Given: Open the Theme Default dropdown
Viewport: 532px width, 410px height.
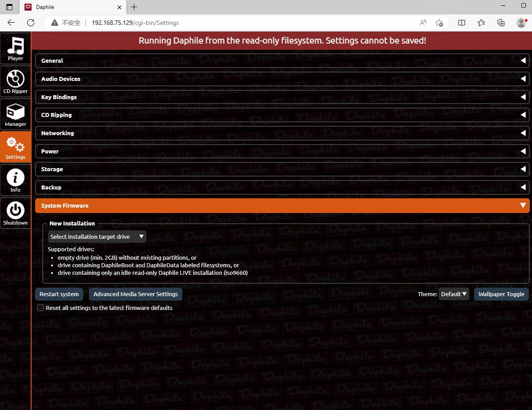Looking at the screenshot, I should pos(454,294).
